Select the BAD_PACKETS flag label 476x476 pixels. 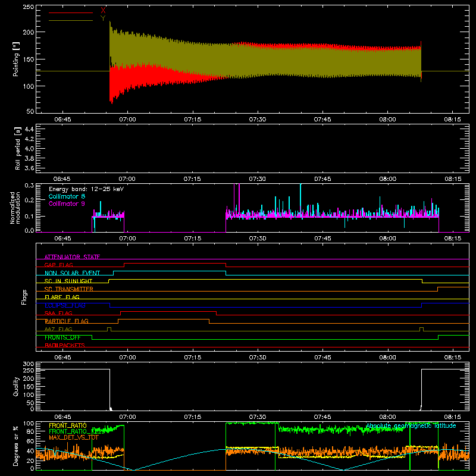[x=65, y=346]
